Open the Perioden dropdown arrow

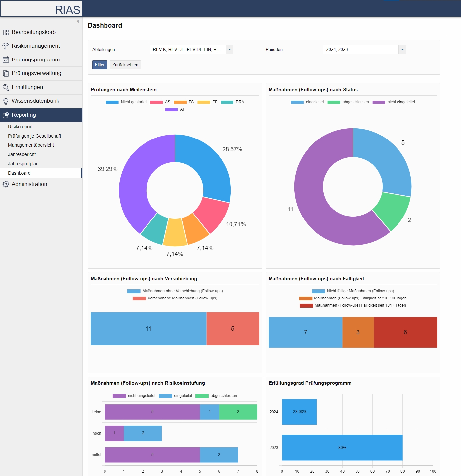[402, 50]
